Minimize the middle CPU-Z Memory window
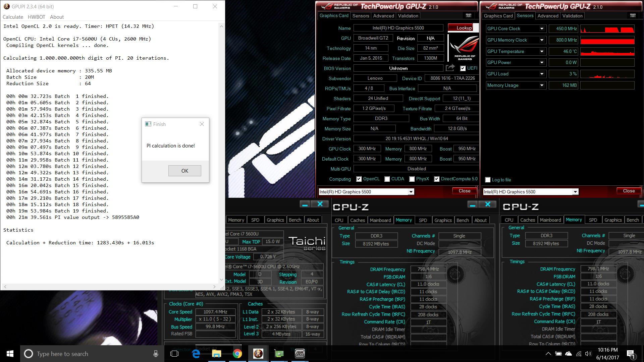 473,204
